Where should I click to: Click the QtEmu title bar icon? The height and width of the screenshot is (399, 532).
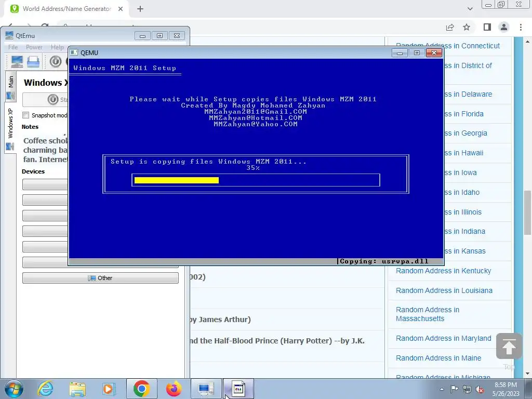coord(9,35)
